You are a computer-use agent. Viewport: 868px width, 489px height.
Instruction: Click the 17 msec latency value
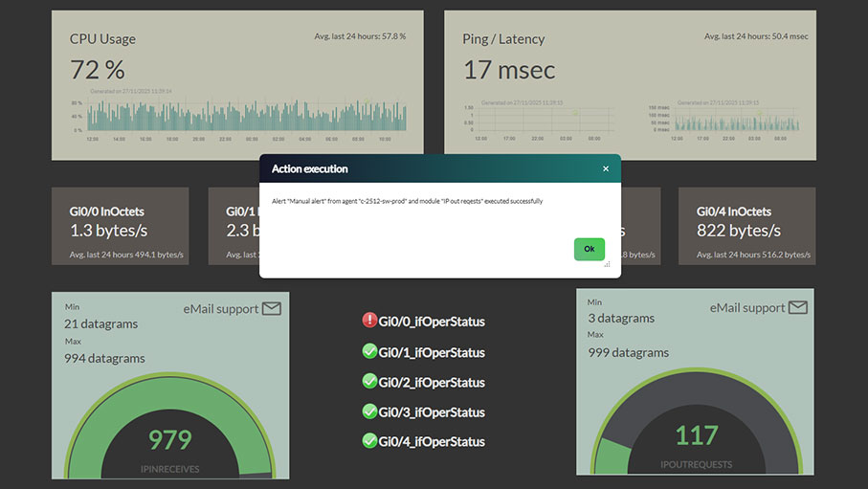(x=509, y=70)
